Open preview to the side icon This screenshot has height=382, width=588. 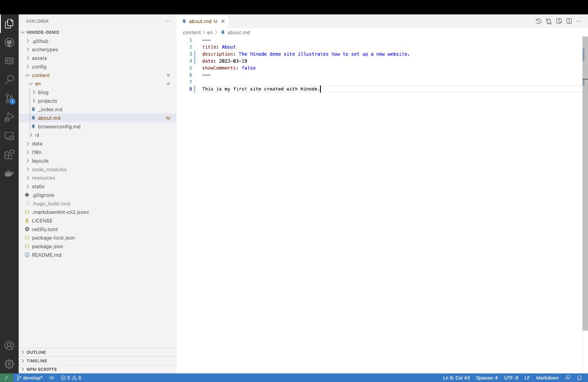coord(559,21)
